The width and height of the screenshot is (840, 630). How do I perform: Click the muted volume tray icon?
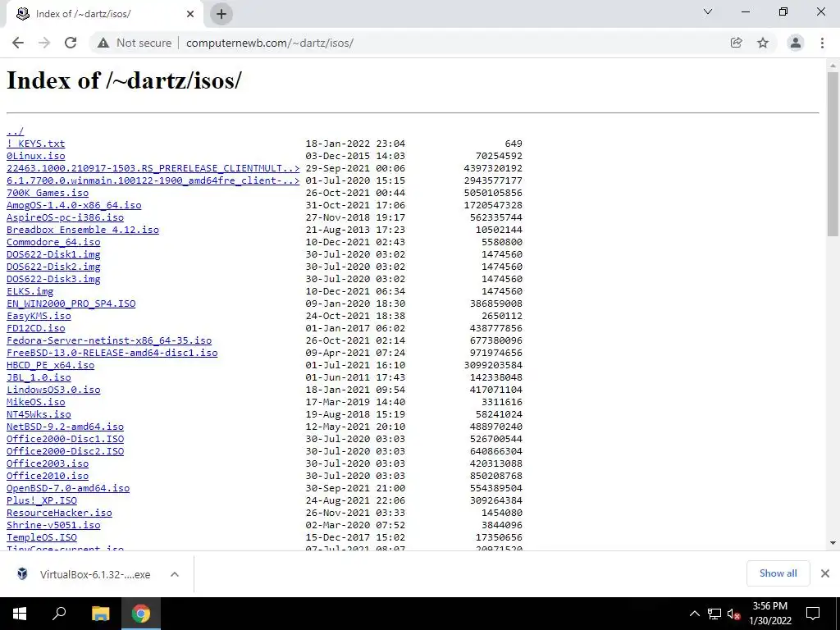click(733, 614)
